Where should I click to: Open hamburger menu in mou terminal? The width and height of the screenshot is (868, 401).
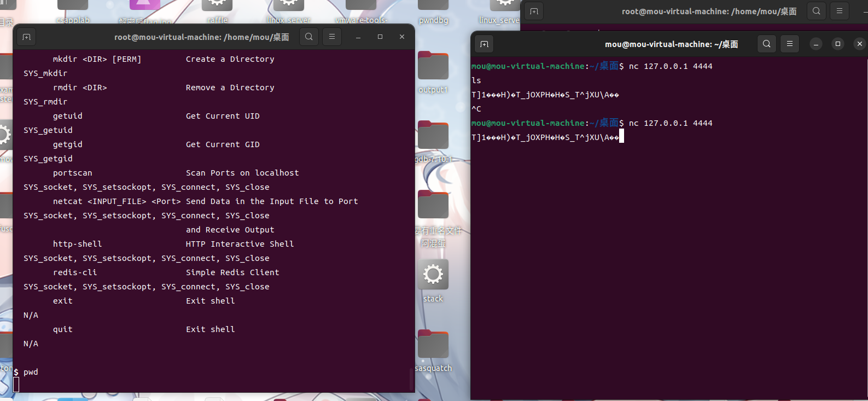(789, 44)
